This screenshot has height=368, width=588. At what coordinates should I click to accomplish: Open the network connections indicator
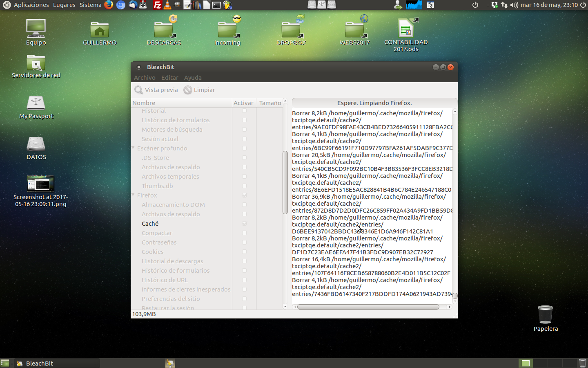[504, 5]
